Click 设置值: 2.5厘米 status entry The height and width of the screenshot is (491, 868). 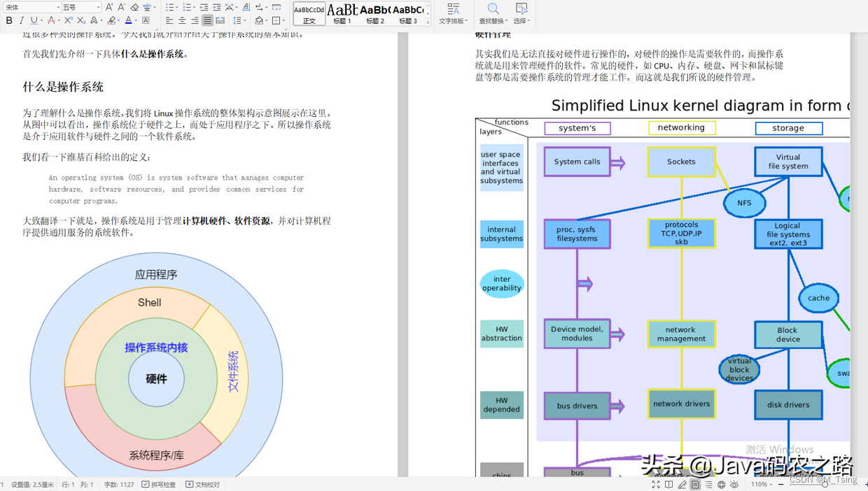tap(33, 484)
